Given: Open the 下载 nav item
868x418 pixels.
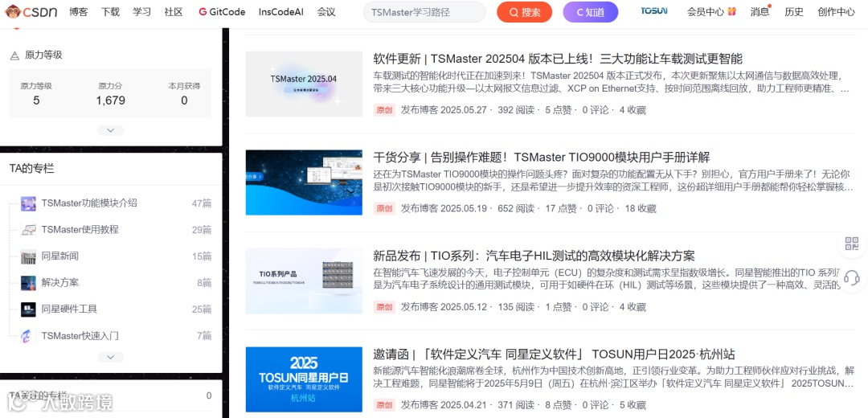Looking at the screenshot, I should [110, 11].
